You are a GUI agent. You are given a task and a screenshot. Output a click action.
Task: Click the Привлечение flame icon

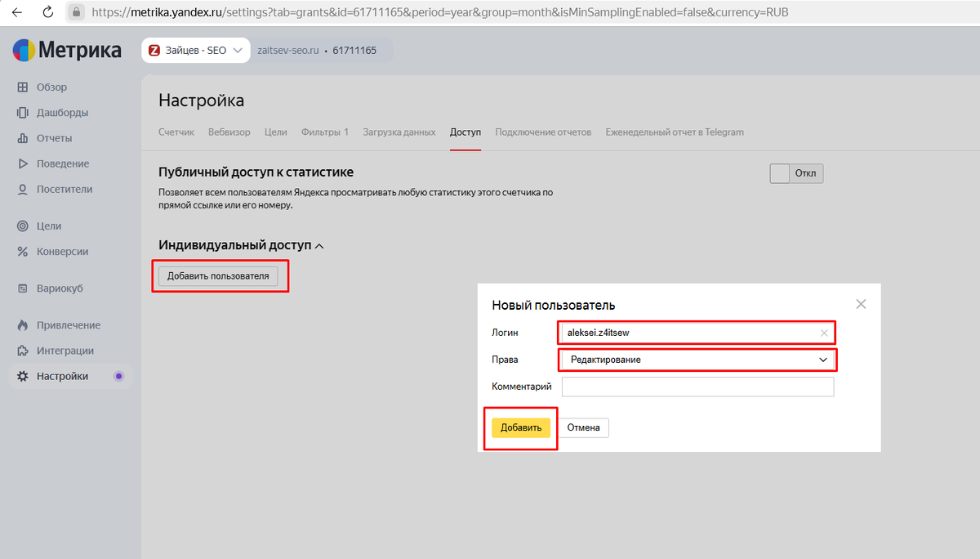point(23,325)
